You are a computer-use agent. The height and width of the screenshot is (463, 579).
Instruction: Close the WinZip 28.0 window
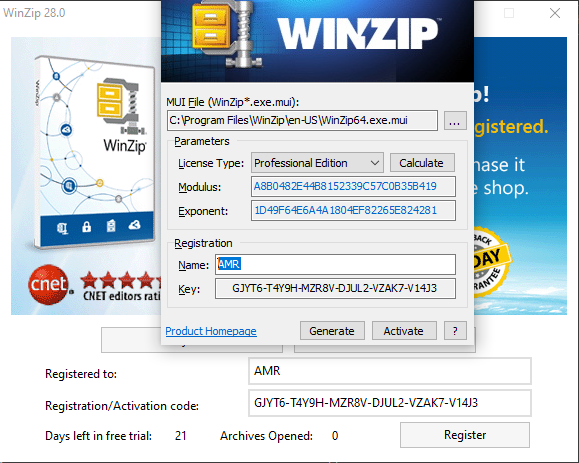[x=555, y=13]
